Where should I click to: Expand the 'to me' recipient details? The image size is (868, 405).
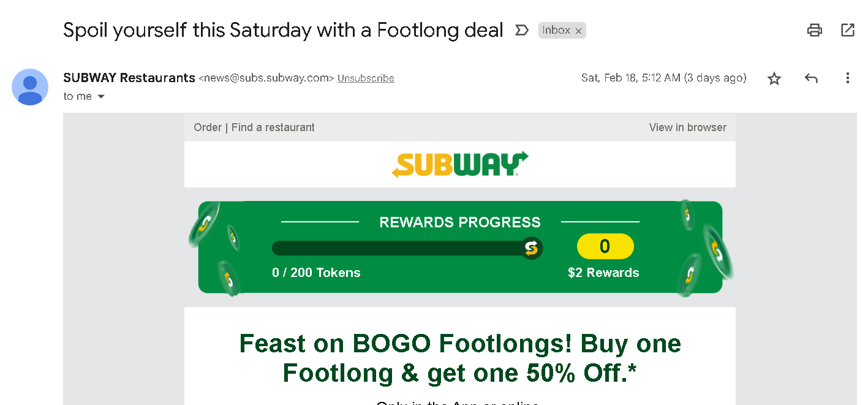point(101,97)
